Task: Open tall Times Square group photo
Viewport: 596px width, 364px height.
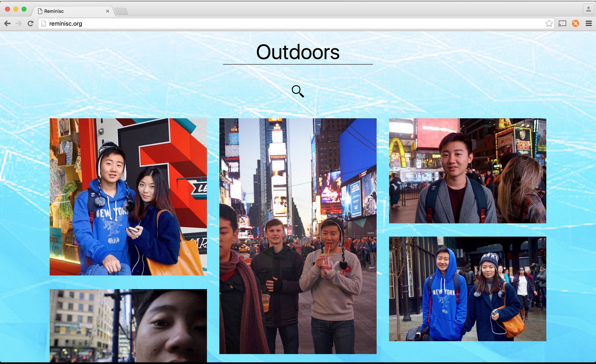Action: pos(298,236)
